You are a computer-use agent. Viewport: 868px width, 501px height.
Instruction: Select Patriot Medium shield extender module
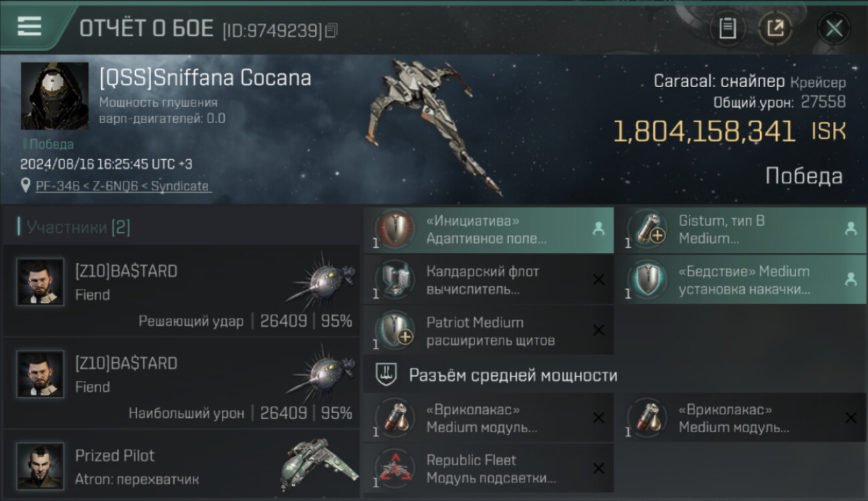tap(489, 331)
